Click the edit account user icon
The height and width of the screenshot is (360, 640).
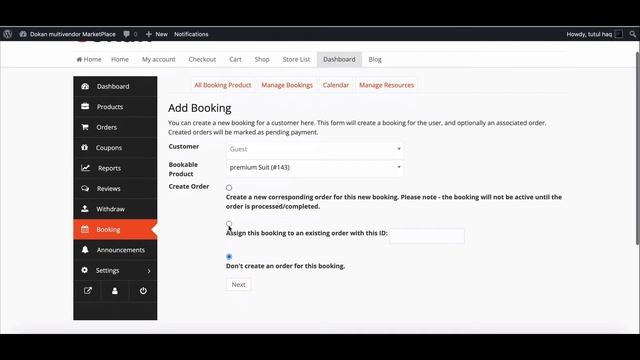(115, 291)
